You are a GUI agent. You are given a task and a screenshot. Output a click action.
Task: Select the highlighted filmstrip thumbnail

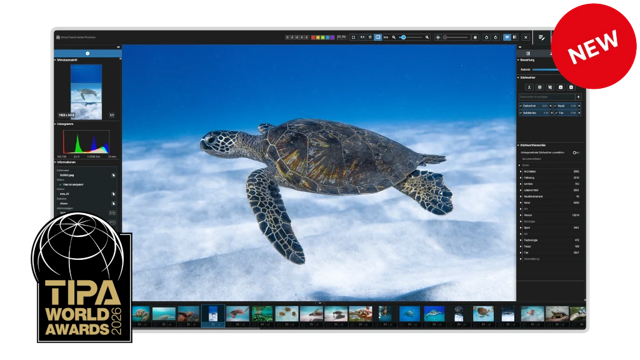[213, 315]
